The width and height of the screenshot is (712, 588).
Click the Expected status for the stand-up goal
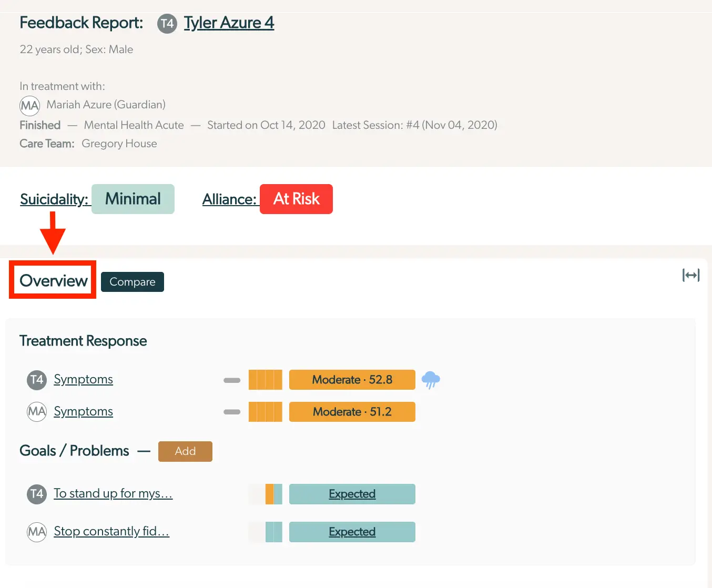352,494
